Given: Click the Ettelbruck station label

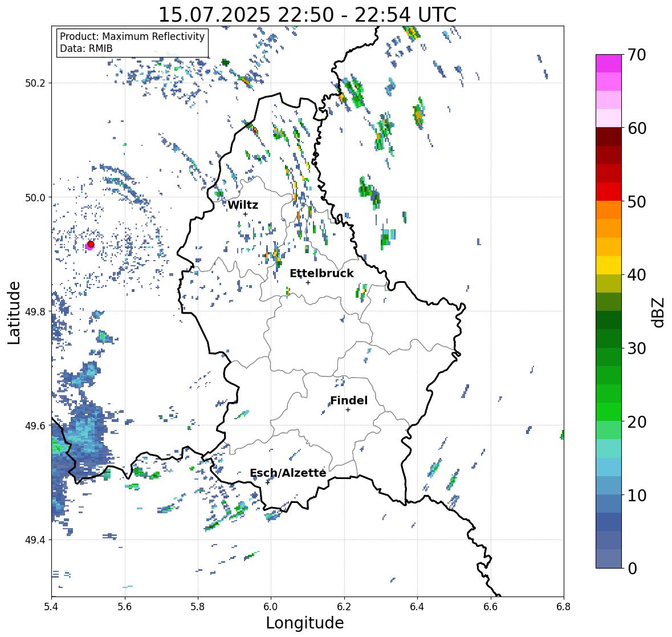Looking at the screenshot, I should point(321,274).
